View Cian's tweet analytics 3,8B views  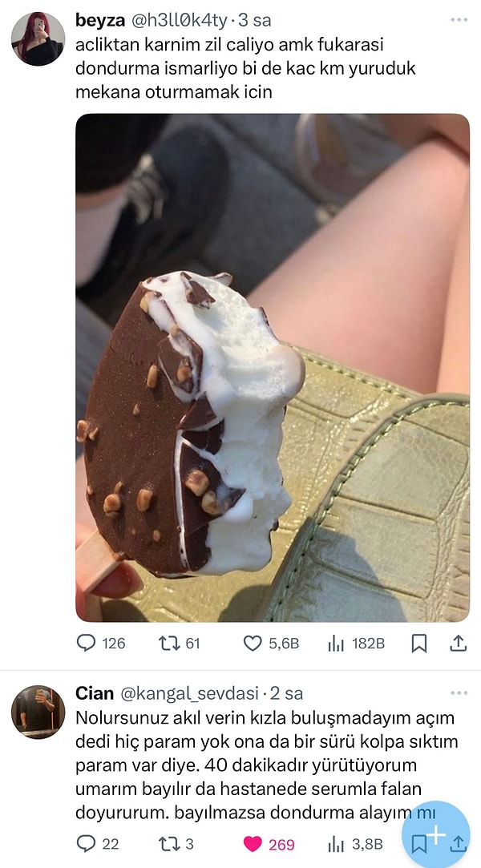click(336, 843)
